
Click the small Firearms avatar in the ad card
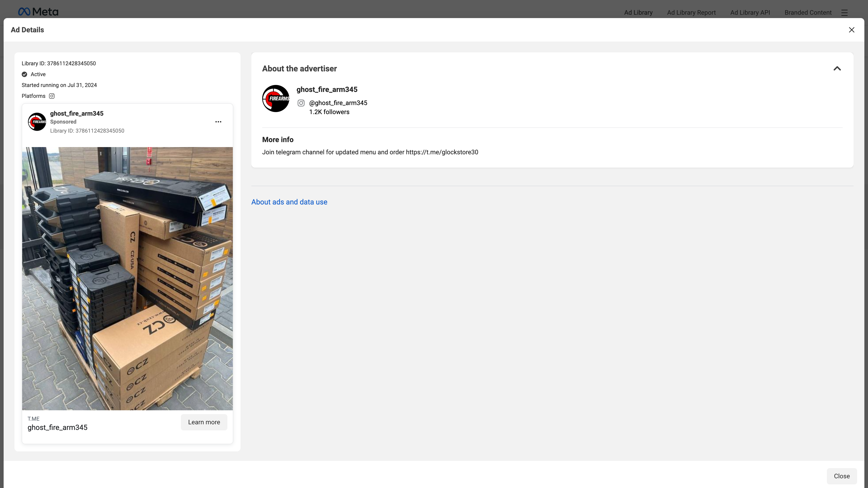pos(37,122)
